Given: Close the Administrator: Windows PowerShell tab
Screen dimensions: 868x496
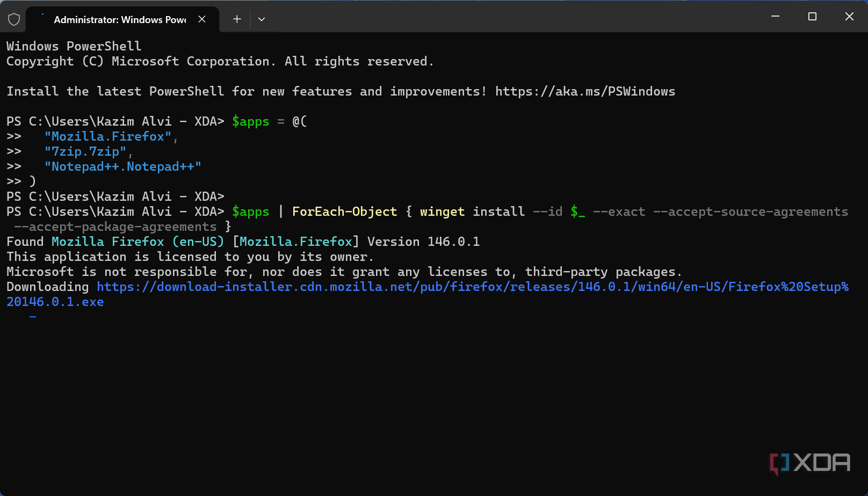Looking at the screenshot, I should [202, 19].
